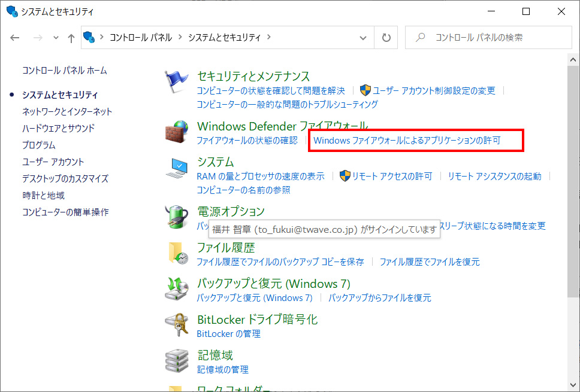Click the System computer monitor icon
580x392 pixels.
tap(176, 168)
